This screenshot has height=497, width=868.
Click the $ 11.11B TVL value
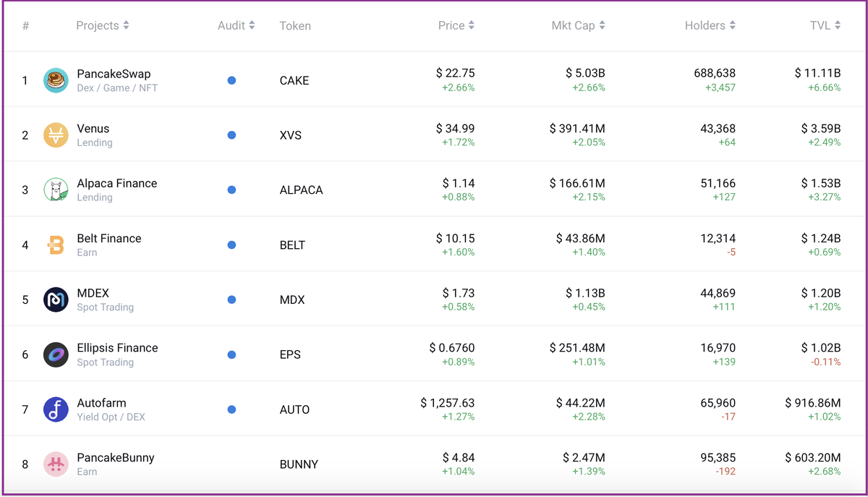(x=818, y=73)
